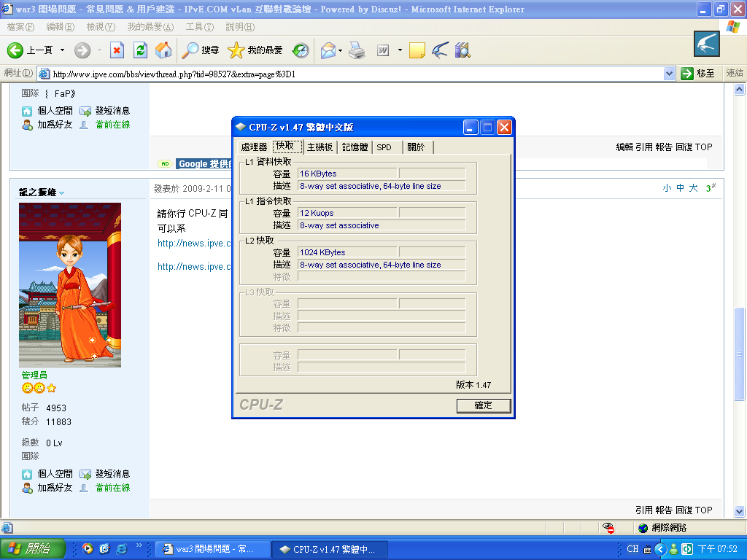The width and height of the screenshot is (747, 560).
Task: Click the Research books toolbar icon
Action: [x=462, y=50]
